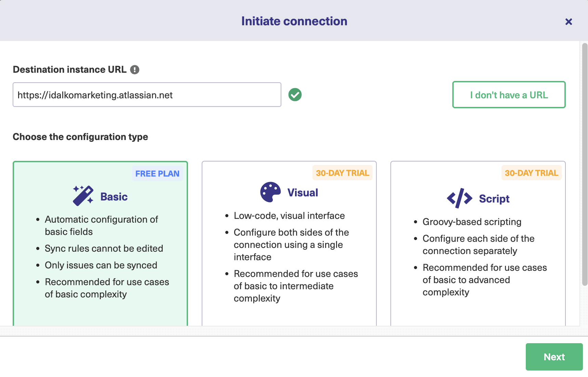
Task: Click the magic wand icon for Basic
Action: pyautogui.click(x=83, y=196)
